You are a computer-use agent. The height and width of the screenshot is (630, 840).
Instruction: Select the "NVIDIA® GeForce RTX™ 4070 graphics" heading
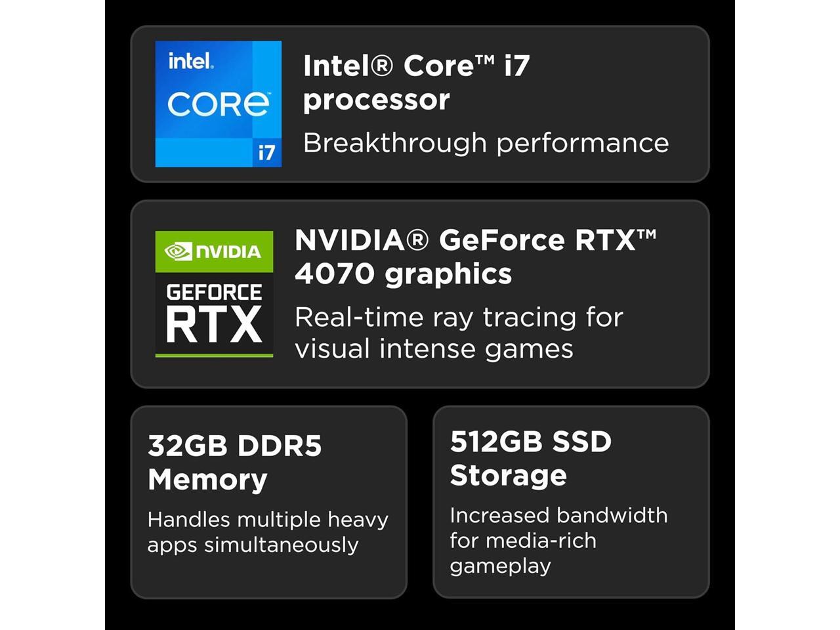point(475,257)
